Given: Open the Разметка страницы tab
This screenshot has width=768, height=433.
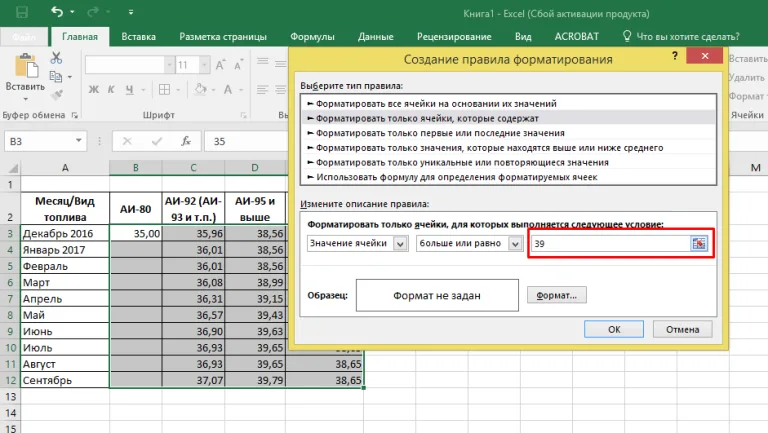Looking at the screenshot, I should tap(223, 37).
